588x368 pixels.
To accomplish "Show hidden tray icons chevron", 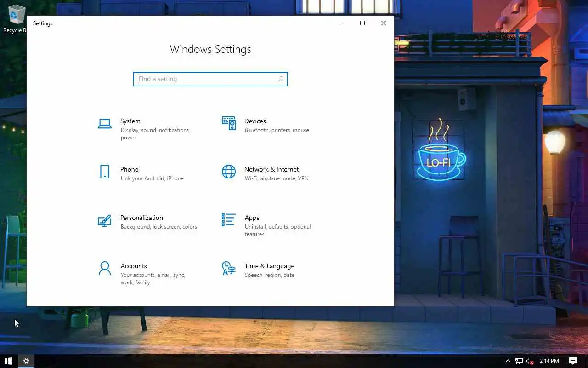I will (508, 361).
